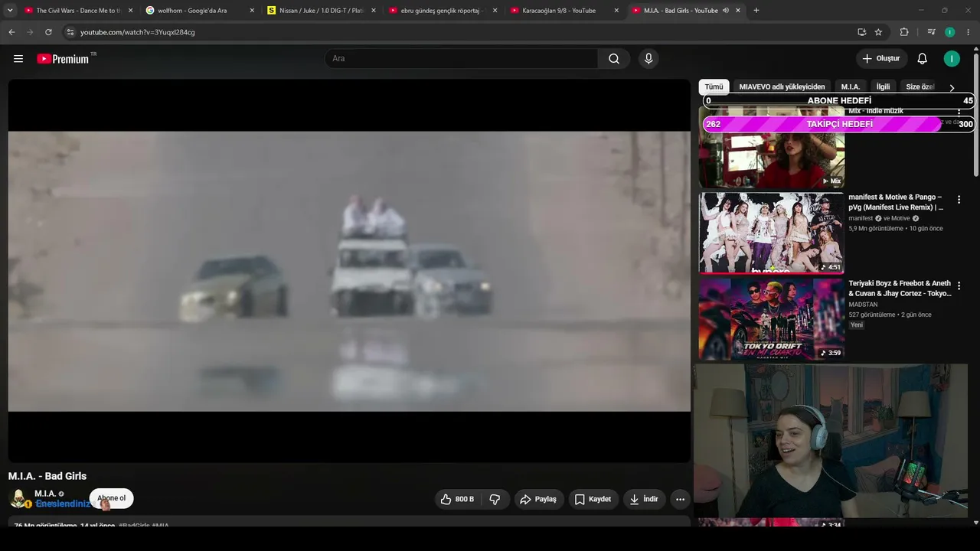
Task: Open the Chrome three-dot menu
Action: (x=969, y=32)
